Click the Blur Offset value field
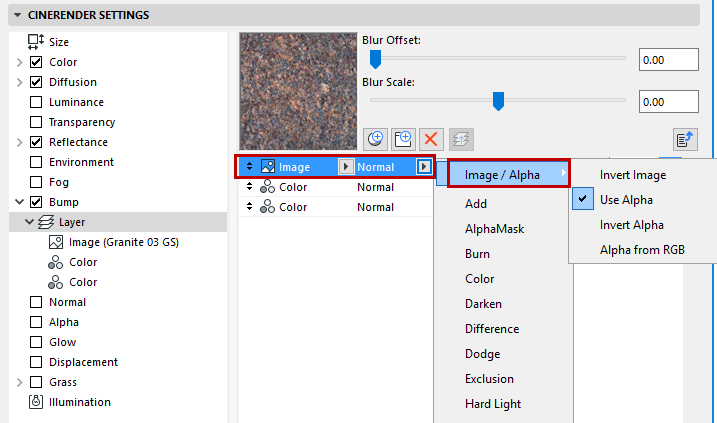717x423 pixels. tap(669, 60)
